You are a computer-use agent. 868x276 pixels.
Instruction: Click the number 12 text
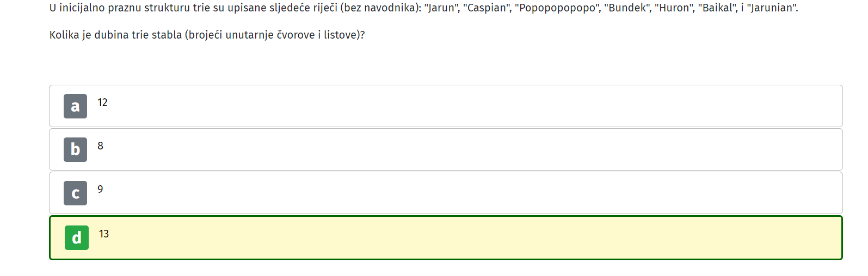click(102, 102)
